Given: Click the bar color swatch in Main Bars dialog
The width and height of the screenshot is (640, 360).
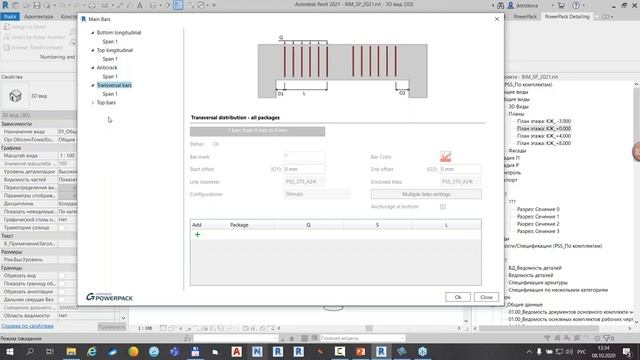Looking at the screenshot, I should coord(445,156).
